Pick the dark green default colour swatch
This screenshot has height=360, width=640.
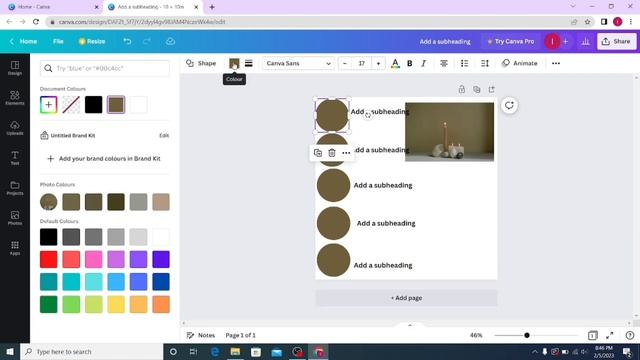(49, 304)
